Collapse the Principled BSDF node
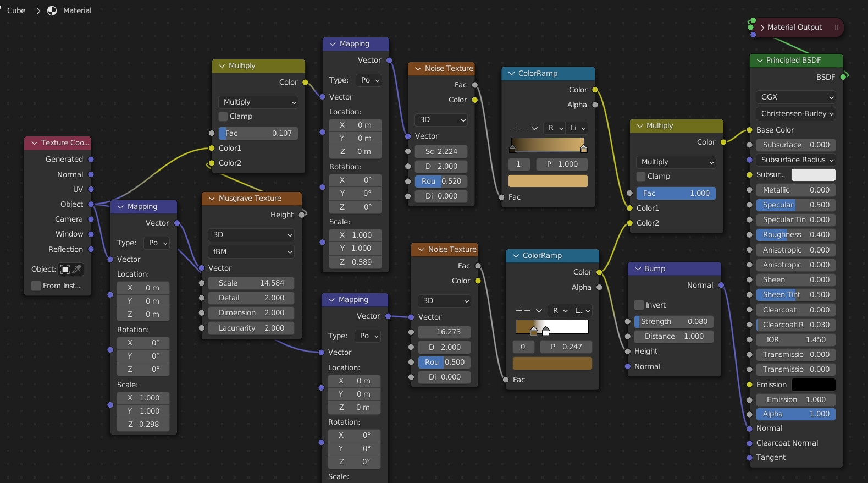 [x=760, y=60]
